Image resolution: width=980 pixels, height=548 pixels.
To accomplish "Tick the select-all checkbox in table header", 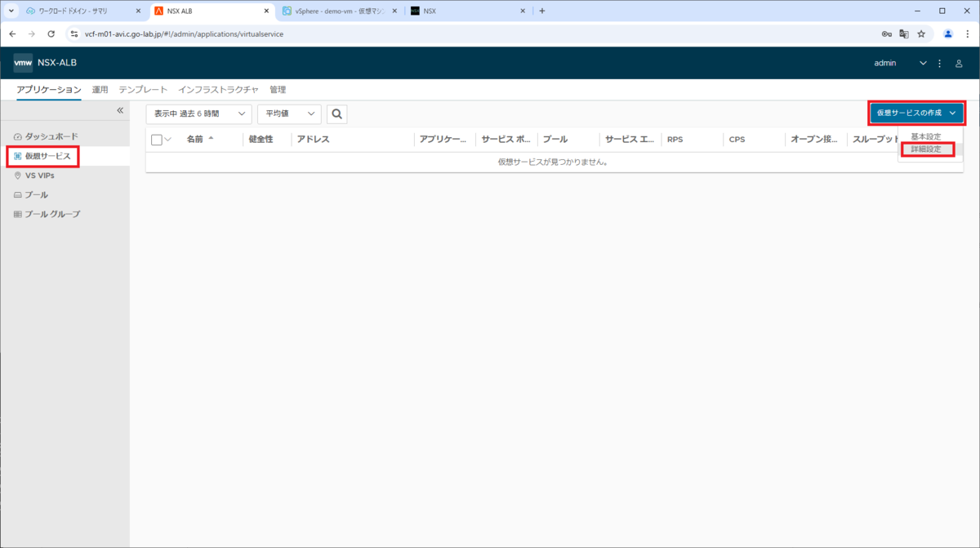I will point(157,140).
